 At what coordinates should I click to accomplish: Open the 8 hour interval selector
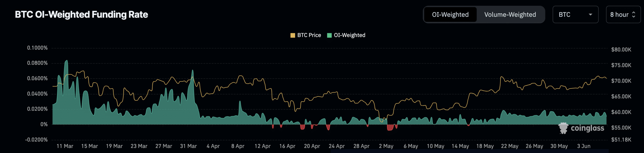pyautogui.click(x=623, y=15)
